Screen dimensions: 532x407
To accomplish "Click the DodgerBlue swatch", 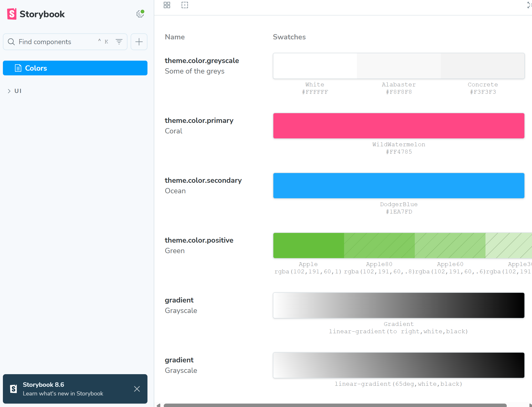I will (x=399, y=186).
